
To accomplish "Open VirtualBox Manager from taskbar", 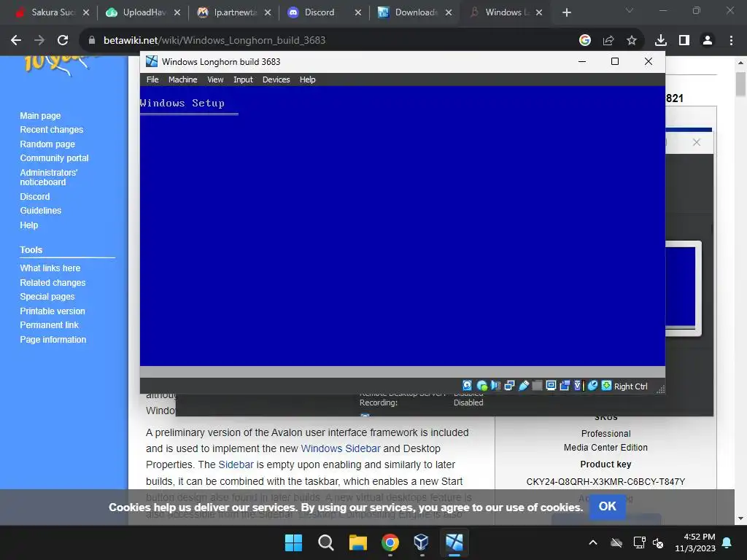I will [421, 542].
